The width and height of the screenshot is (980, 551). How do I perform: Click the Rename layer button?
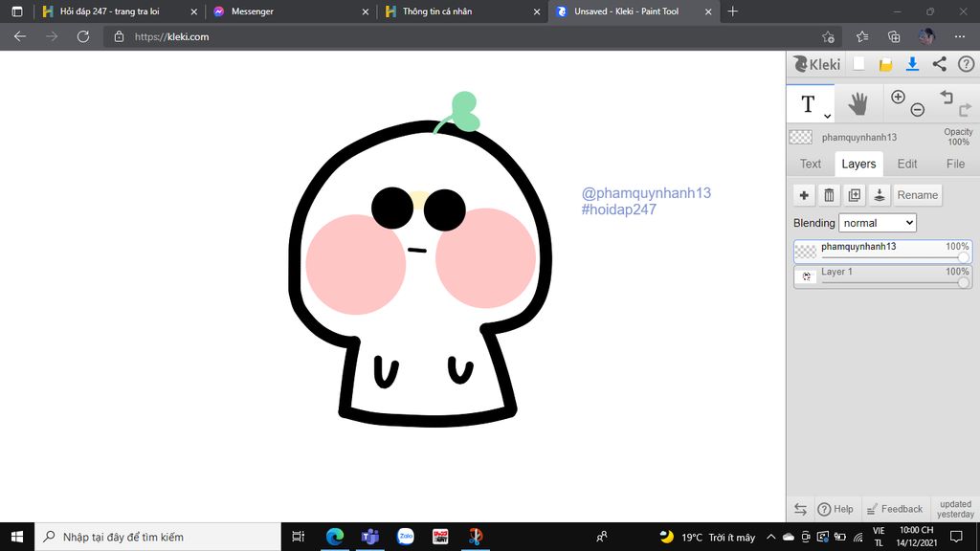918,195
